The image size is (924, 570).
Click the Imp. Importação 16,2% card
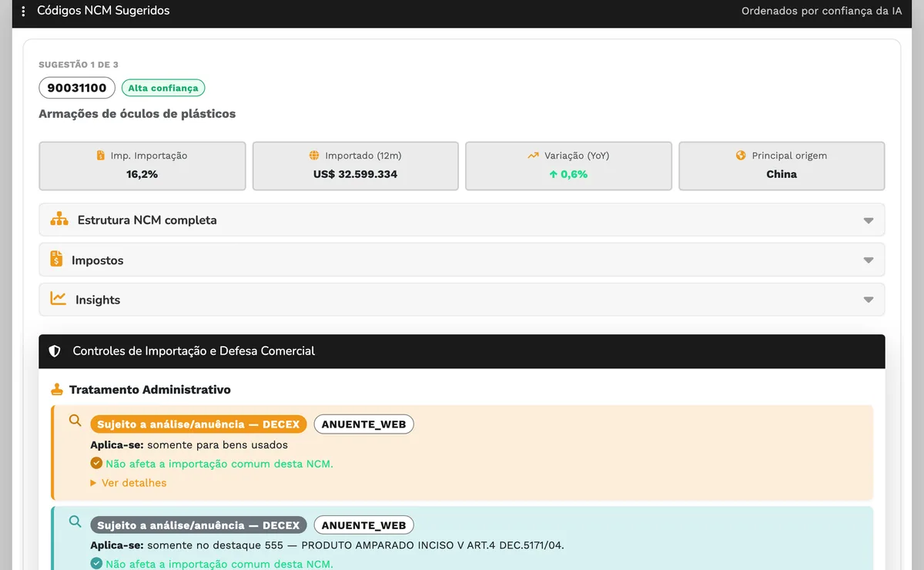tap(142, 166)
